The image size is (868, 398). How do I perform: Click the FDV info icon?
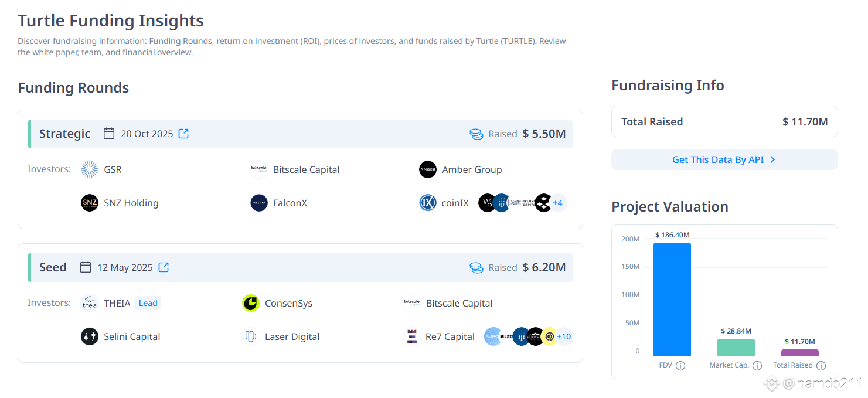pyautogui.click(x=680, y=365)
